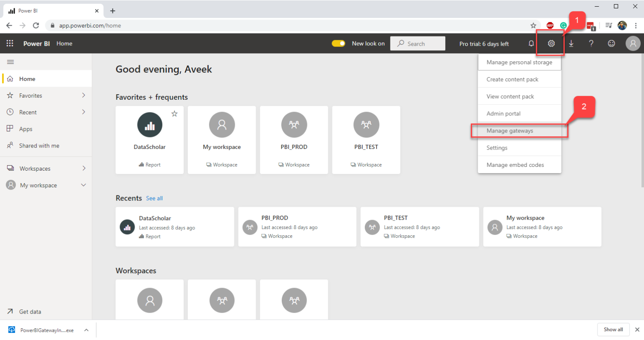Choose Manage gateways

[519, 131]
